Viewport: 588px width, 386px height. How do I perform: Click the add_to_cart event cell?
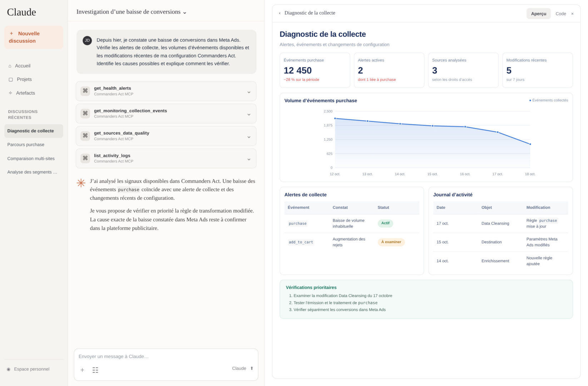click(x=301, y=242)
